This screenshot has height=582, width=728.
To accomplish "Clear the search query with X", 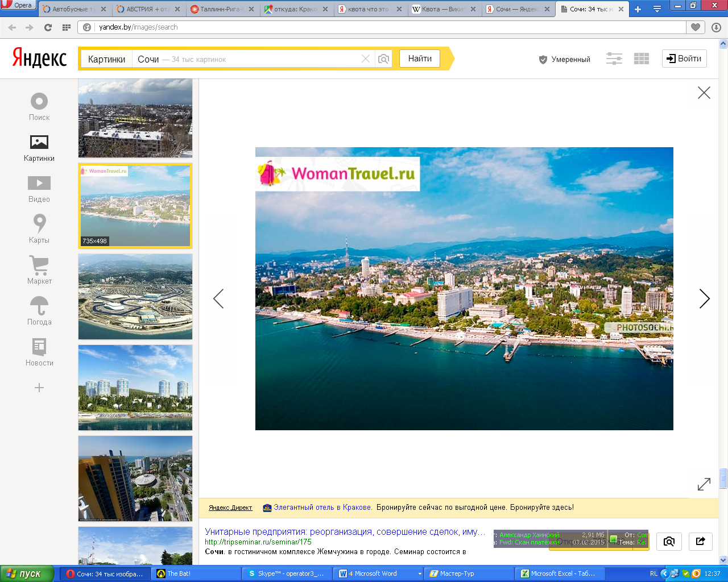I will click(366, 59).
